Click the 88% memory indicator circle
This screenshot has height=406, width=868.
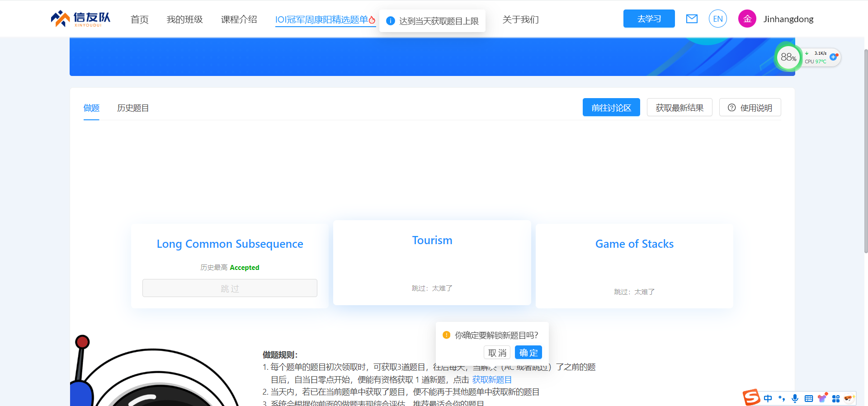point(788,57)
